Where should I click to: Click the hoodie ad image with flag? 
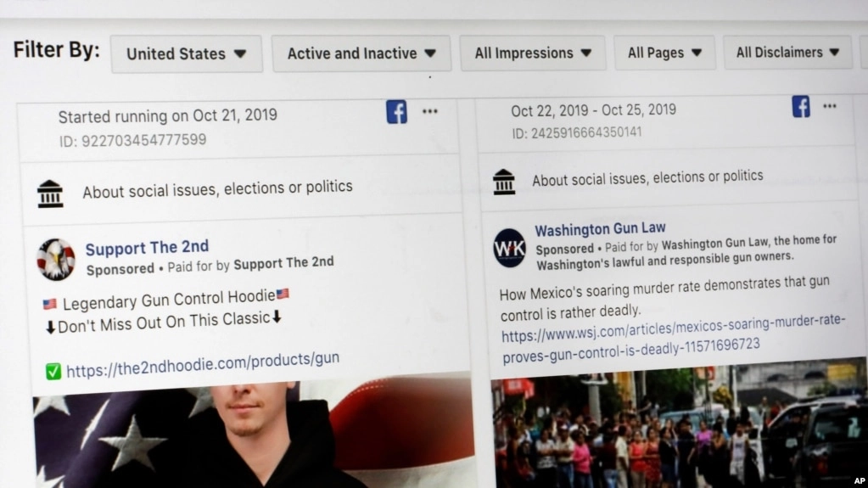(x=254, y=433)
